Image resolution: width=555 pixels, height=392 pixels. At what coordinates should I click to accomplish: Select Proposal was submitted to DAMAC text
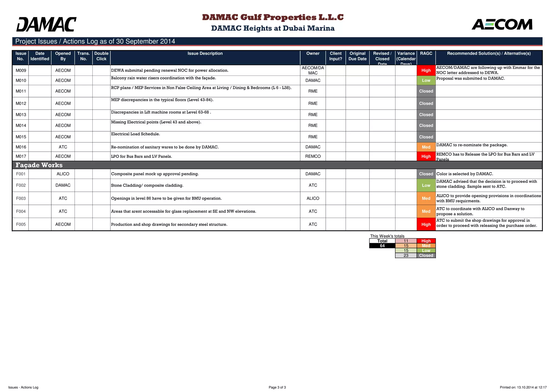pyautogui.click(x=470, y=79)
